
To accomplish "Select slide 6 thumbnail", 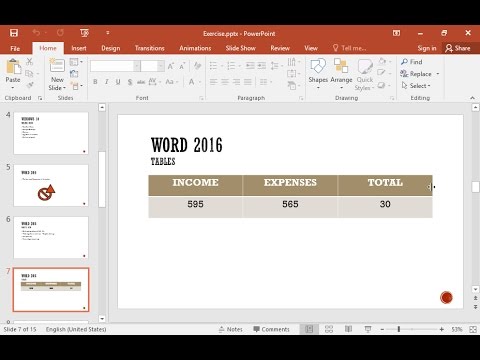I will [51, 238].
